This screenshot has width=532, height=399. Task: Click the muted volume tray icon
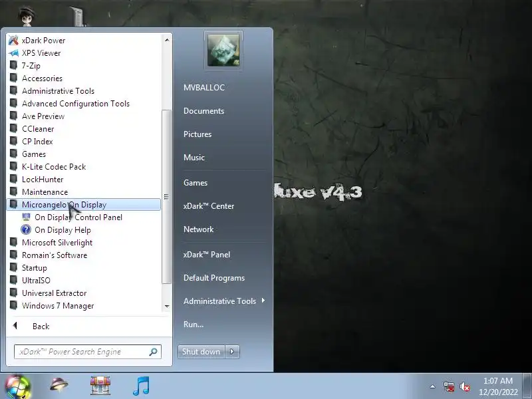click(464, 386)
